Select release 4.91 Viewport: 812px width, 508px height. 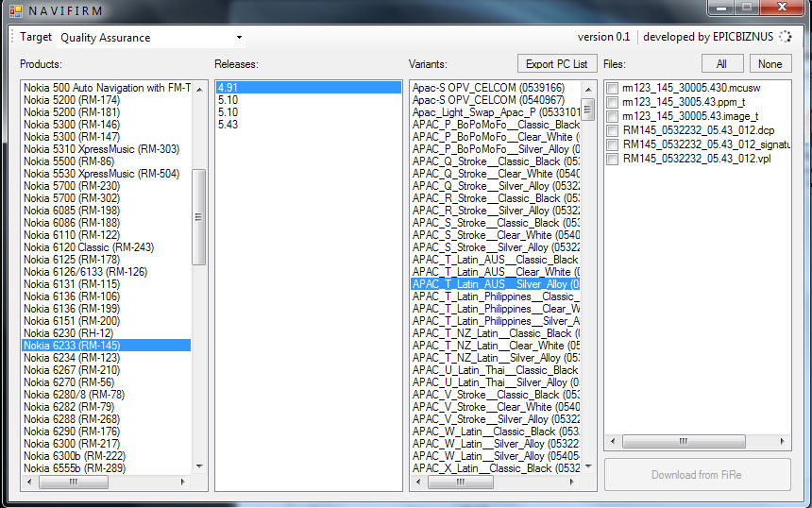click(309, 88)
